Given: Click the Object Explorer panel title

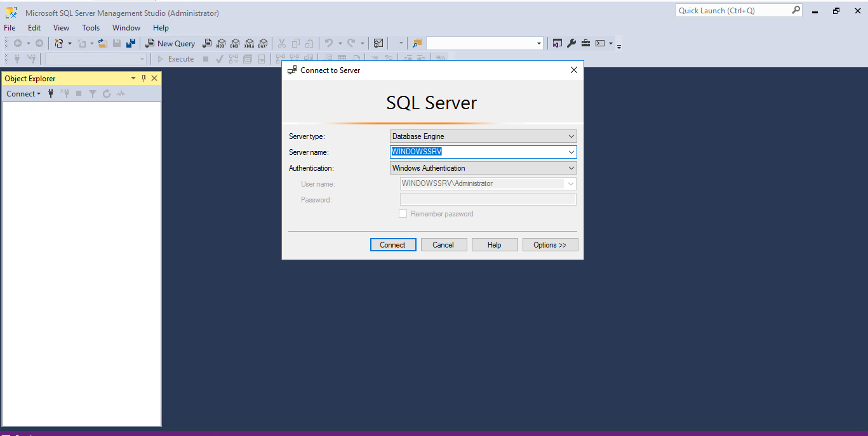Looking at the screenshot, I should [30, 79].
